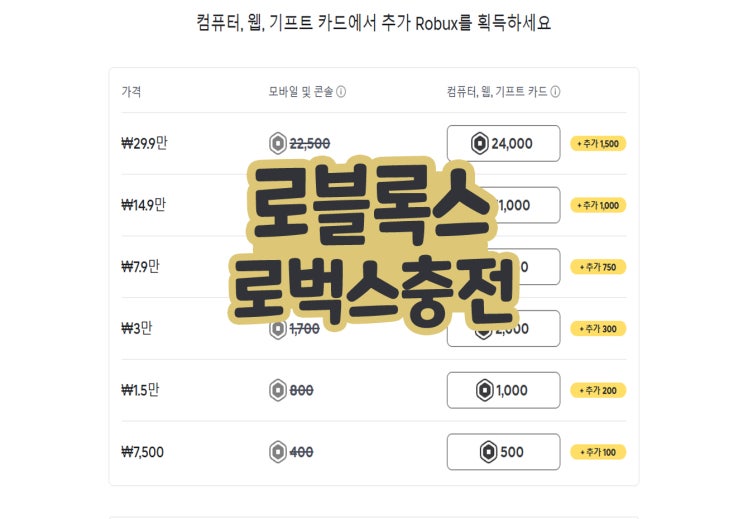Screen dimensions: 743x519
Task: Click the Robux icon beside struck-through 400
Action: pyautogui.click(x=278, y=452)
